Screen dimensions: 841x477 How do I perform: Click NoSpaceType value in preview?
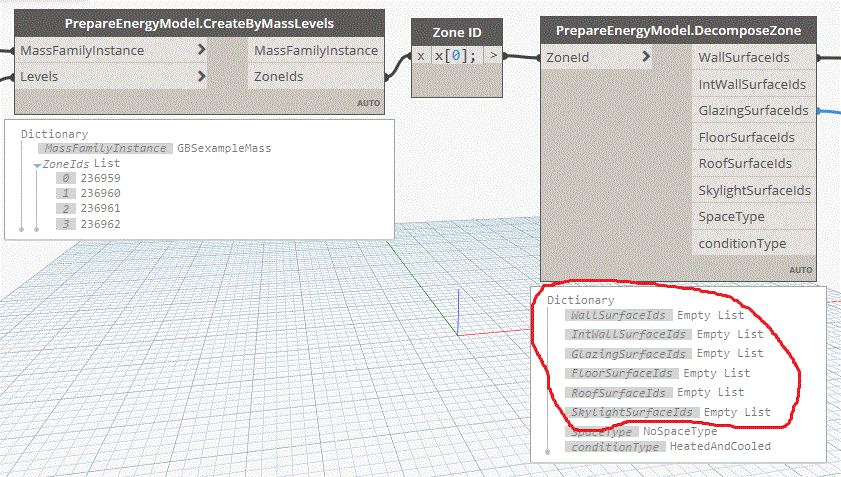[x=680, y=431]
